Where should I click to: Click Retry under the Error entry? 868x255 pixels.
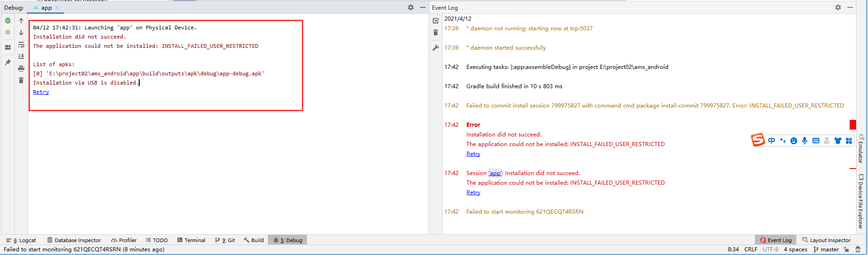pos(473,154)
